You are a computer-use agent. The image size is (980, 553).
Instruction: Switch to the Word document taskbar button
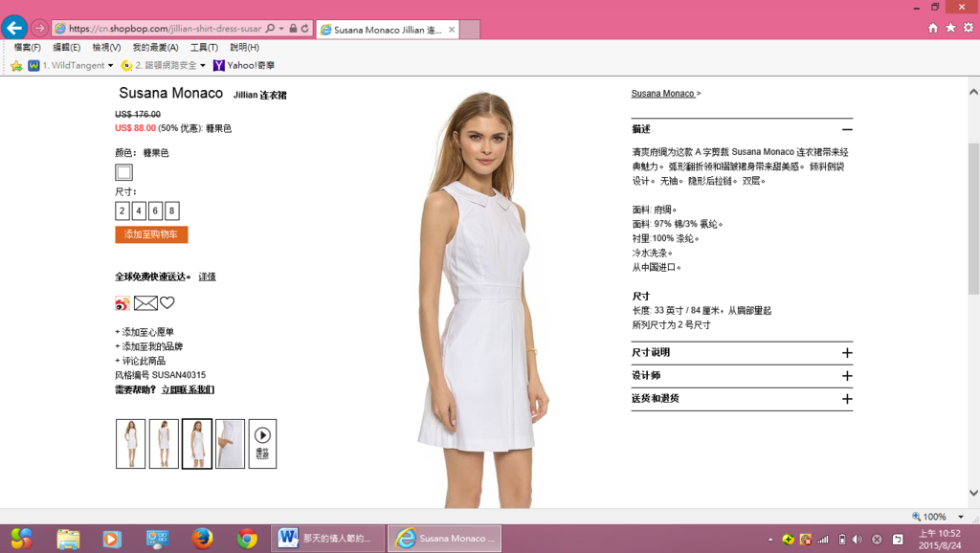coord(328,538)
